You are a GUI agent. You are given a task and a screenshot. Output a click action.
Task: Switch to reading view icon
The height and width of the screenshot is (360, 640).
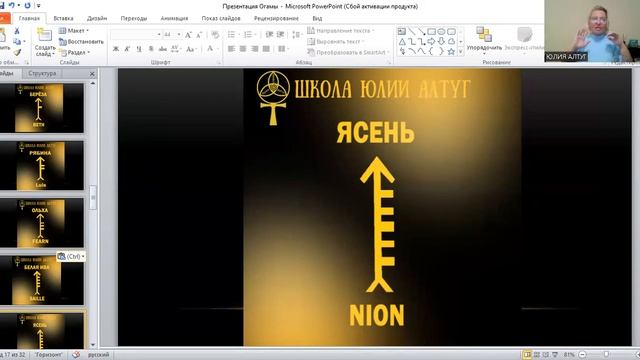546,355
